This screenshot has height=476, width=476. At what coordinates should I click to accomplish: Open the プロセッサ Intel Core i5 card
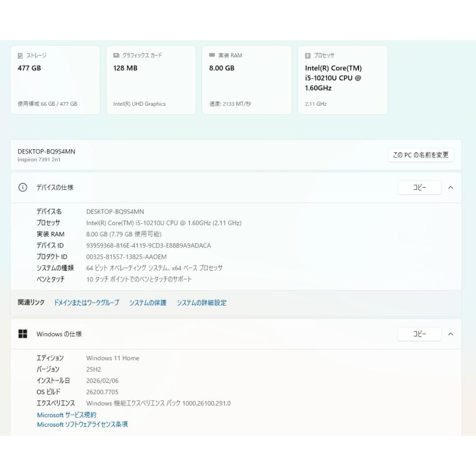(342, 80)
